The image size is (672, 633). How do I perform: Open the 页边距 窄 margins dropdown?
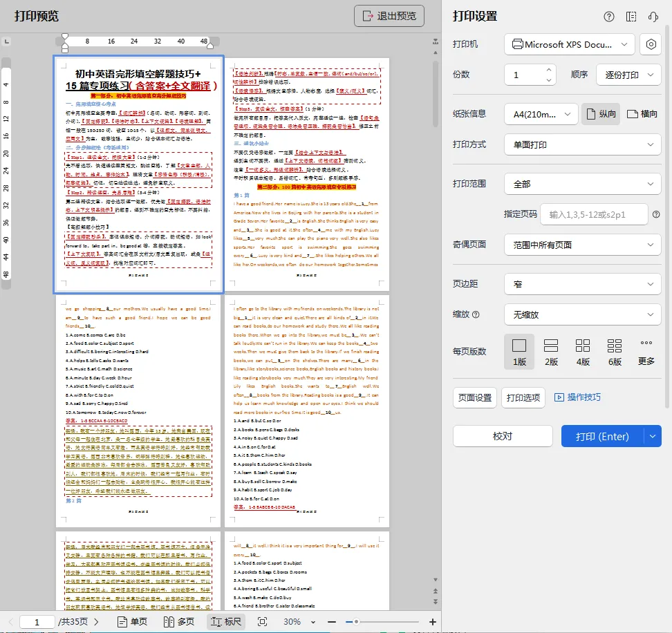tap(582, 285)
